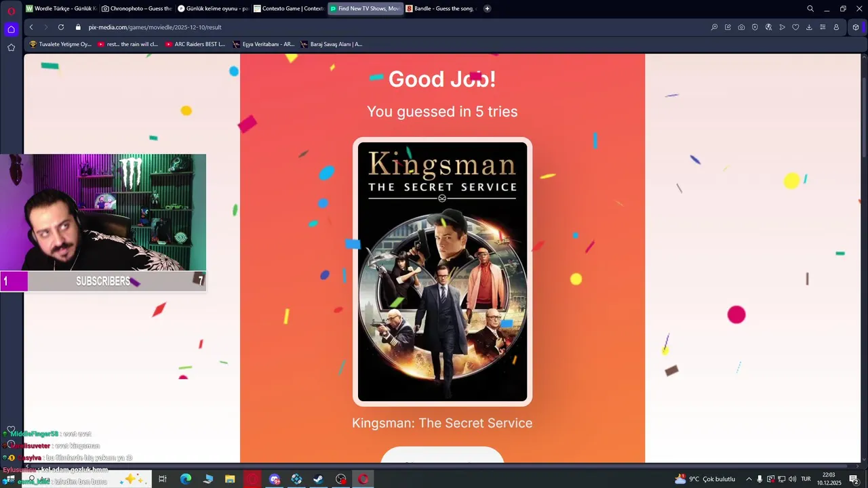Screen dimensions: 868x488
Task: Open the page translate globe icon
Action: pos(768,27)
